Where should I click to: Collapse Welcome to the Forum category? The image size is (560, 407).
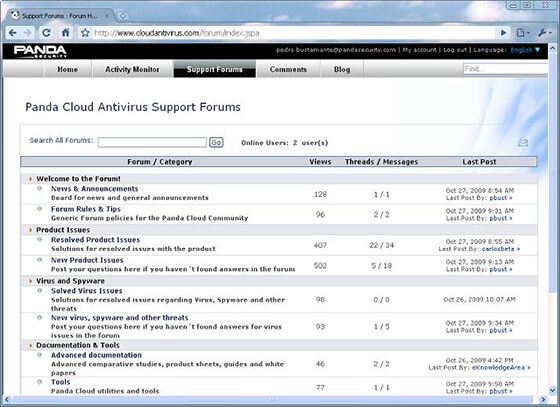(31, 179)
